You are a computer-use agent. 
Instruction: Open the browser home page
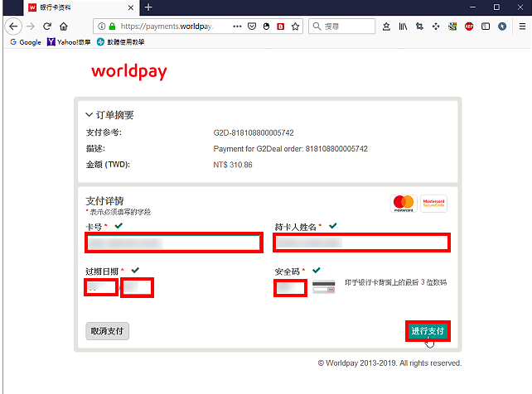64,26
